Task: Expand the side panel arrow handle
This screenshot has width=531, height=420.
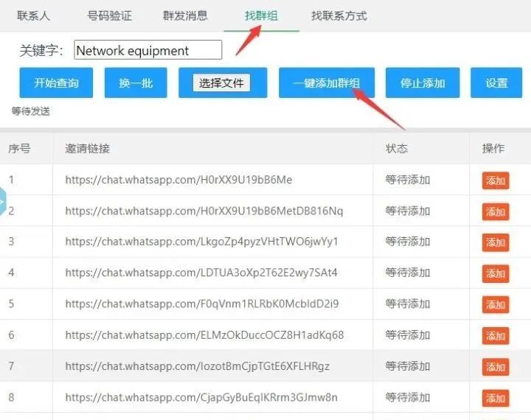Action: (x=3, y=201)
